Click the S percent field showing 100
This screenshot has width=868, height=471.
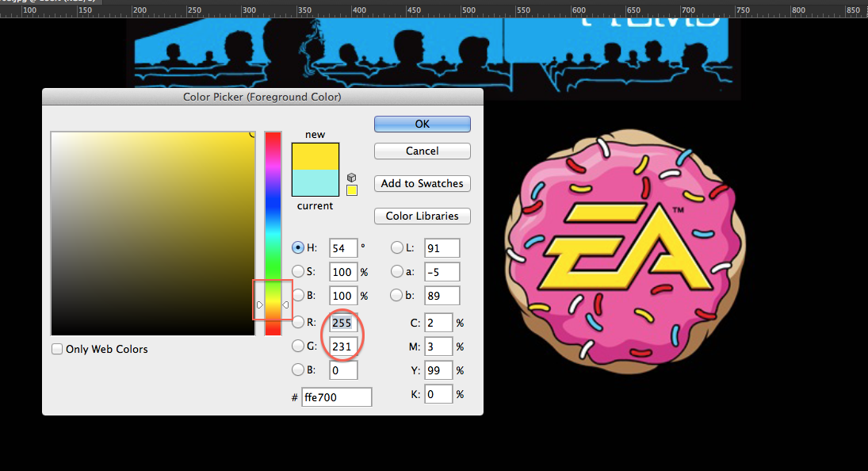(343, 272)
